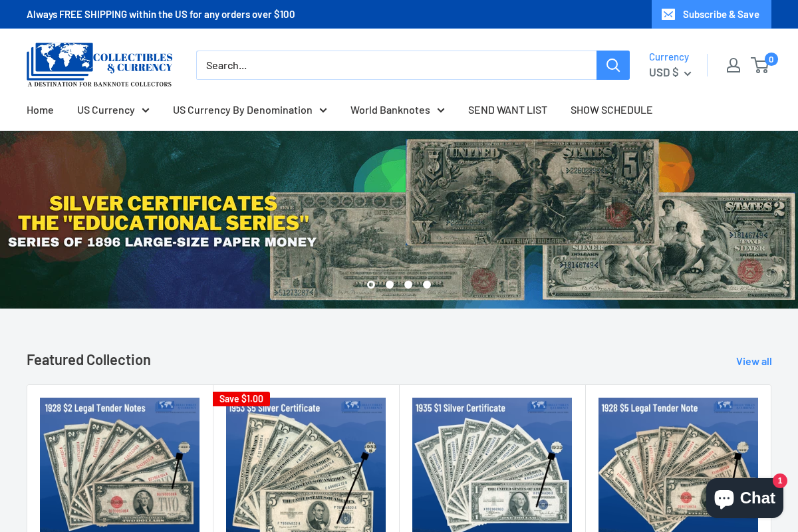Click the envelope icon next to Subscribe & Save
The image size is (798, 532).
tap(668, 14)
